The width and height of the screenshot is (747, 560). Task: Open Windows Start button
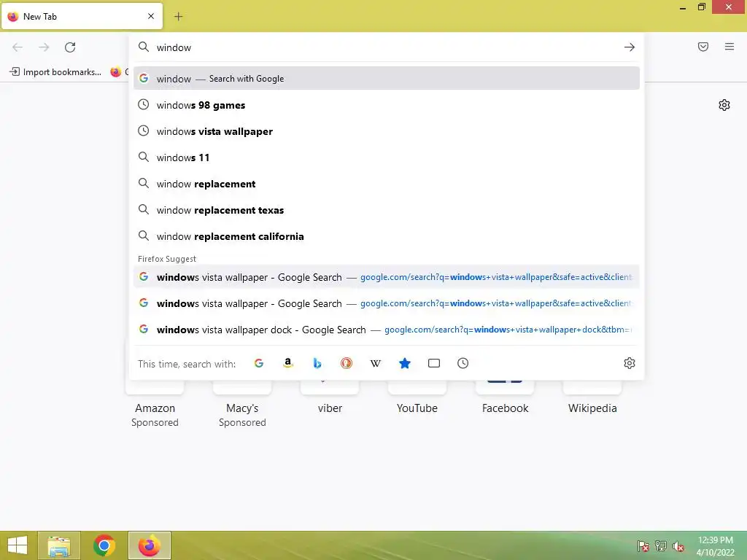(18, 545)
